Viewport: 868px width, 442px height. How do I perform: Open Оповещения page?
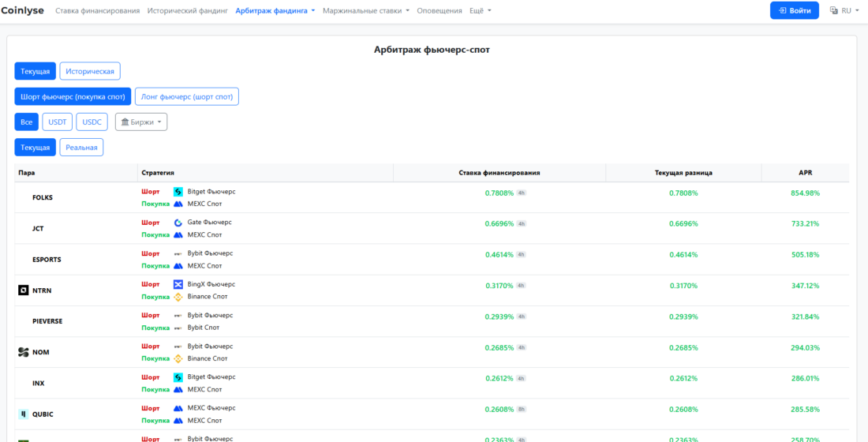[x=440, y=10]
